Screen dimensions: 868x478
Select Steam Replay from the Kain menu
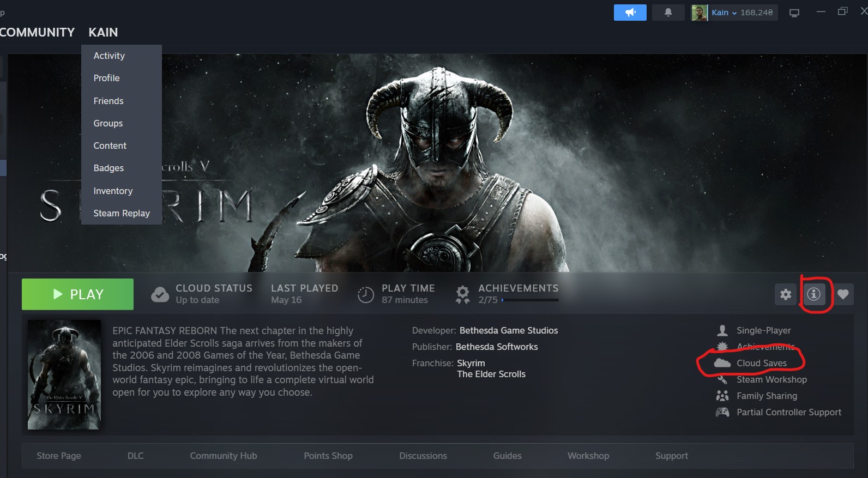pyautogui.click(x=122, y=213)
